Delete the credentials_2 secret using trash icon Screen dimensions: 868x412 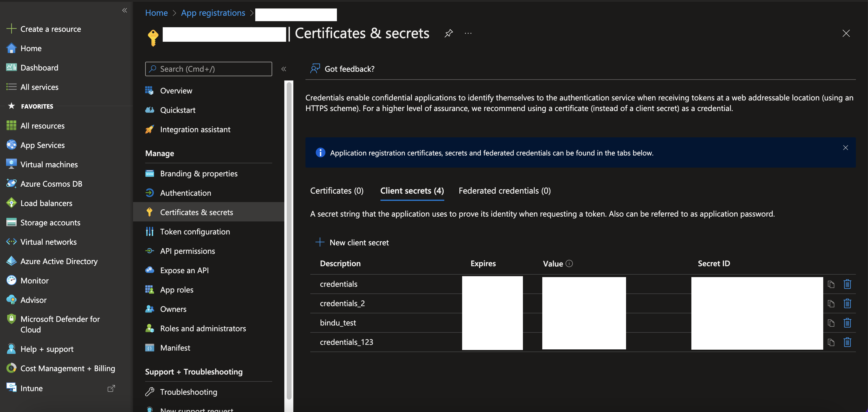click(x=847, y=303)
